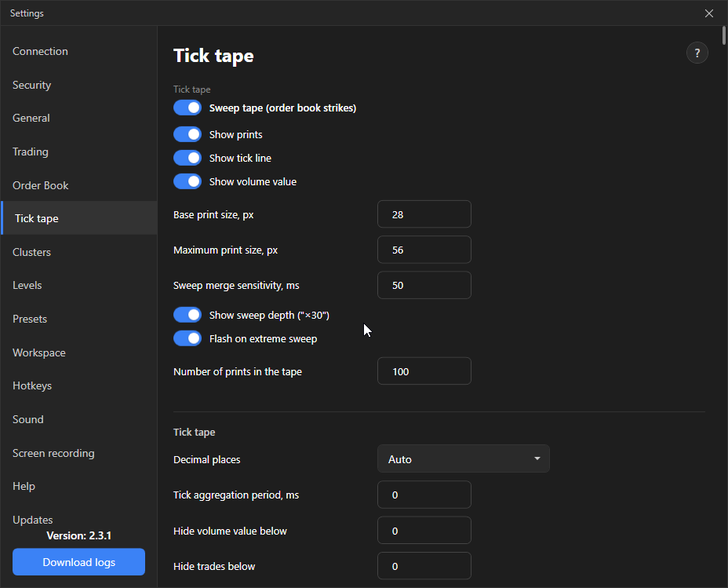Open the Connection settings section
Image resolution: width=728 pixels, height=588 pixels.
(79, 51)
